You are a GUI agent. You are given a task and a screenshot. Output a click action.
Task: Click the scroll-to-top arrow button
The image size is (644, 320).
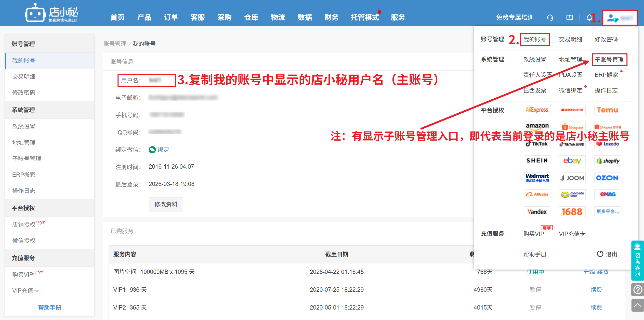point(637,305)
